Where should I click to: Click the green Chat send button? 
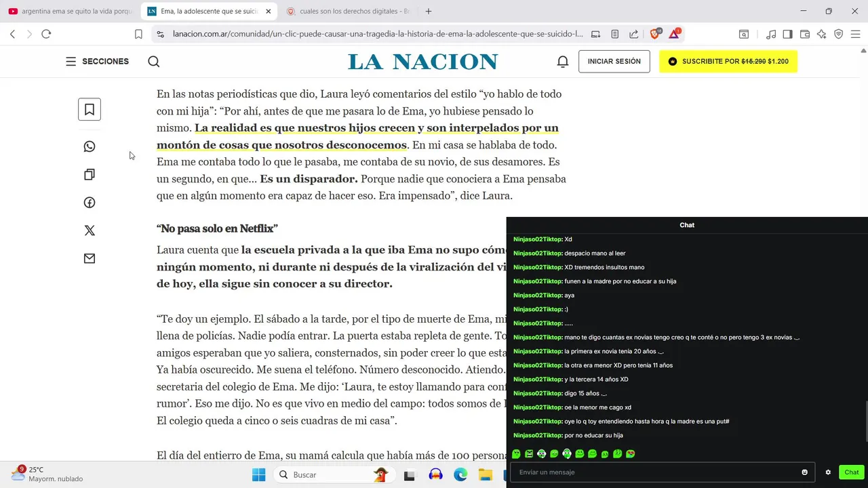(852, 472)
